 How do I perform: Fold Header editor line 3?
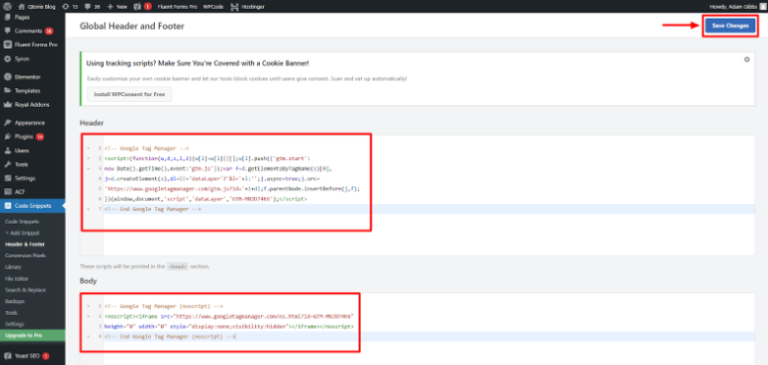pyautogui.click(x=87, y=169)
